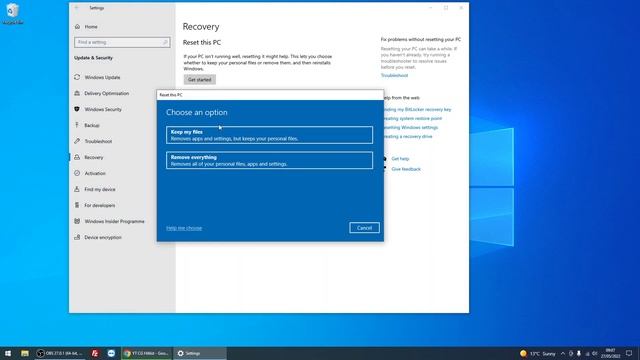Focus the Find a setting search box
The height and width of the screenshot is (360, 640).
click(x=122, y=42)
